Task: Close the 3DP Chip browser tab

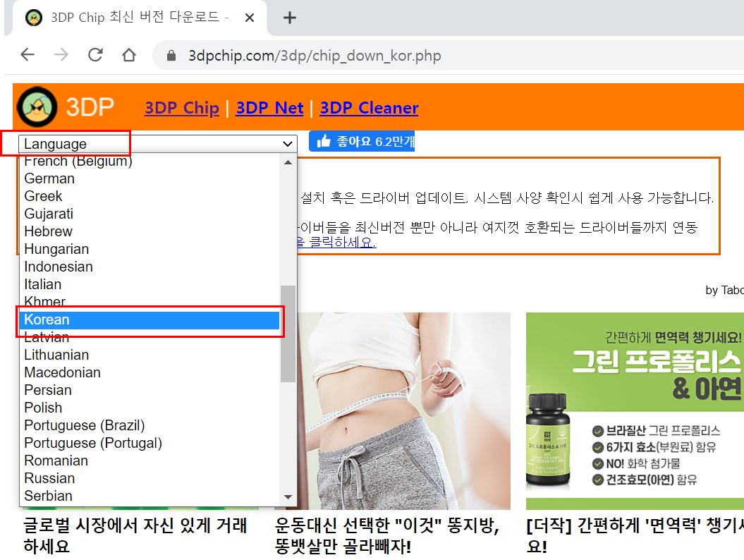Action: coord(250,18)
